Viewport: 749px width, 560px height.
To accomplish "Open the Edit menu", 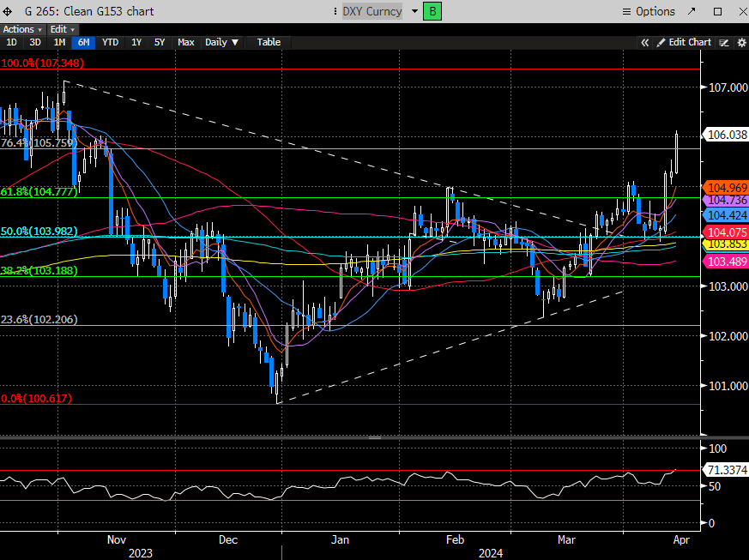I will tap(62, 29).
